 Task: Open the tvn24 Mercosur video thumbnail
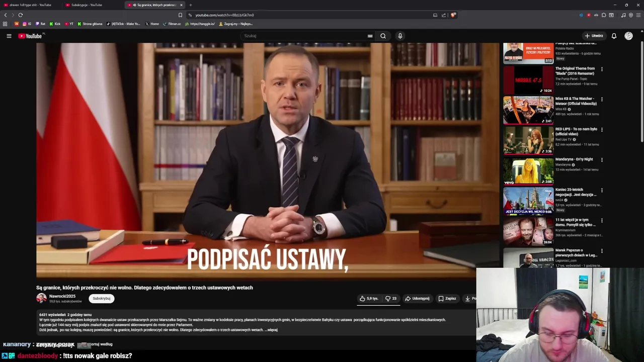[x=528, y=201]
